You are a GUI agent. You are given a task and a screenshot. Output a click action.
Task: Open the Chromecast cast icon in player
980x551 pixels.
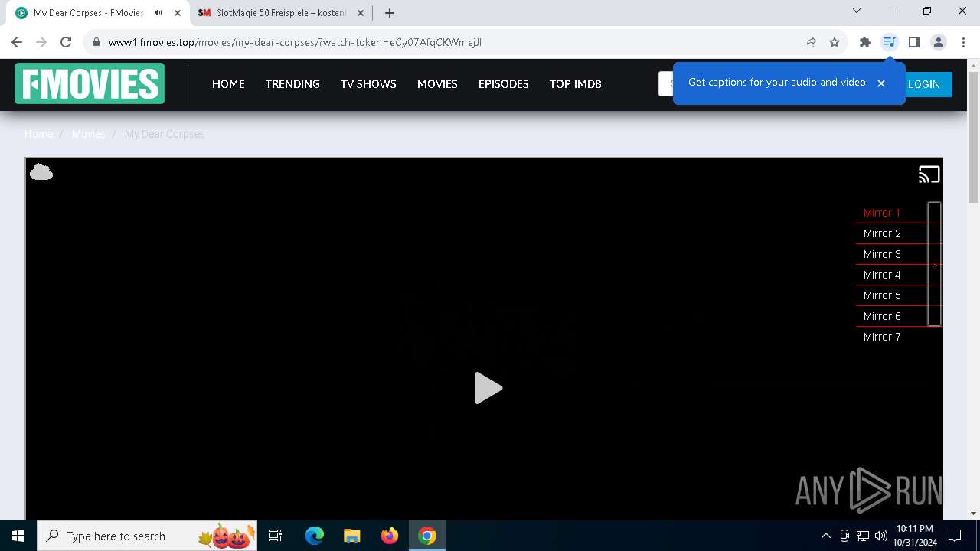tap(929, 174)
